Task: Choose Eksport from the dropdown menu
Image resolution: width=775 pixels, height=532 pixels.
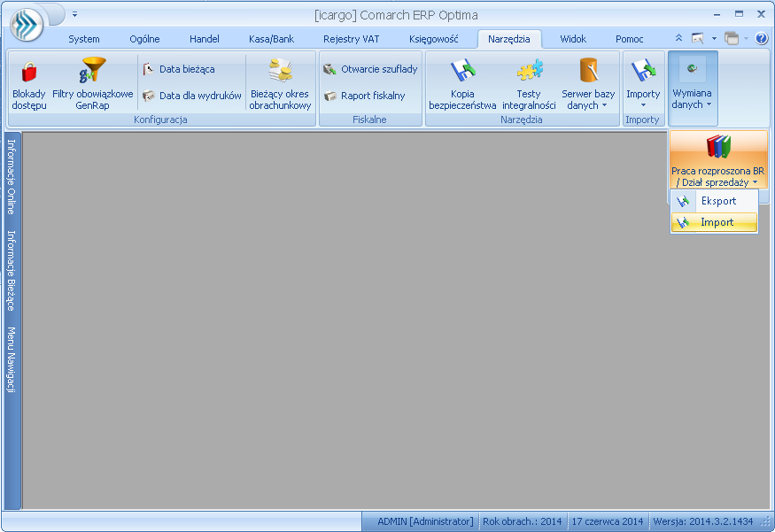Action: pyautogui.click(x=717, y=201)
